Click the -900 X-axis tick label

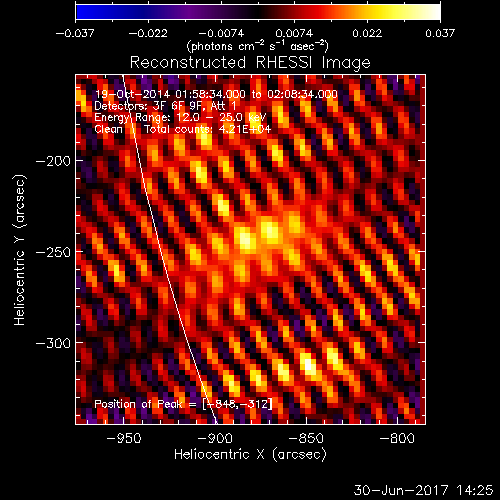215,438
